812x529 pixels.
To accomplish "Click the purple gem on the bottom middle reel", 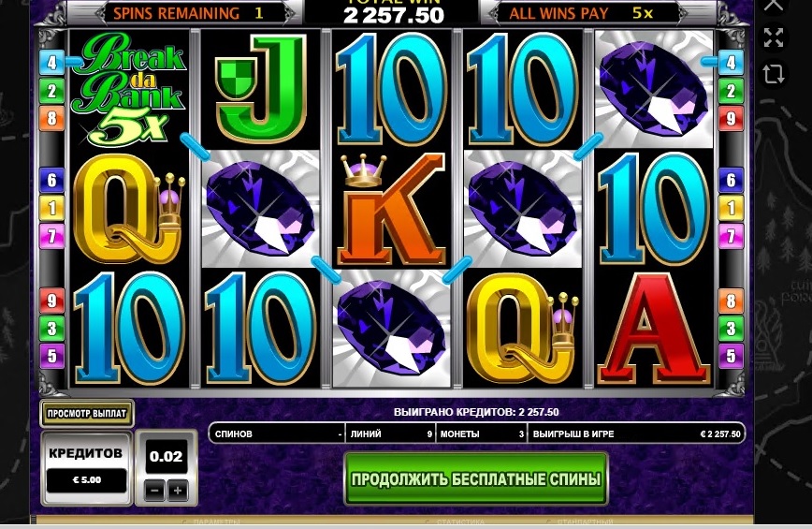I will click(x=391, y=329).
